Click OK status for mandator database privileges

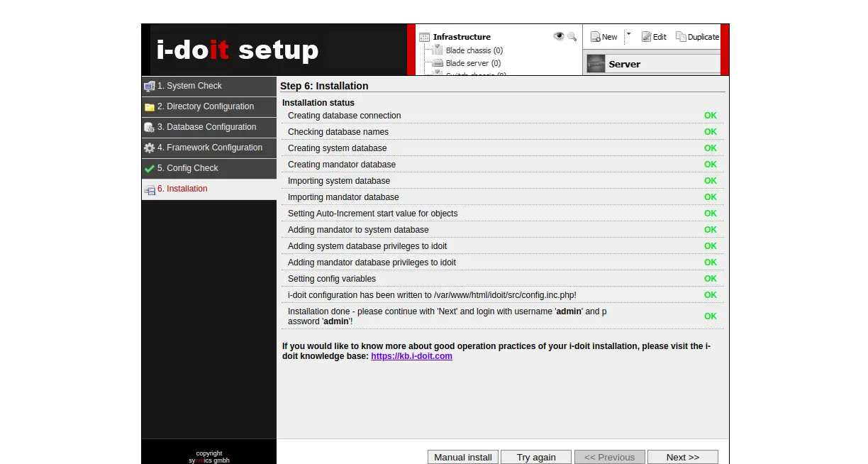(x=711, y=263)
